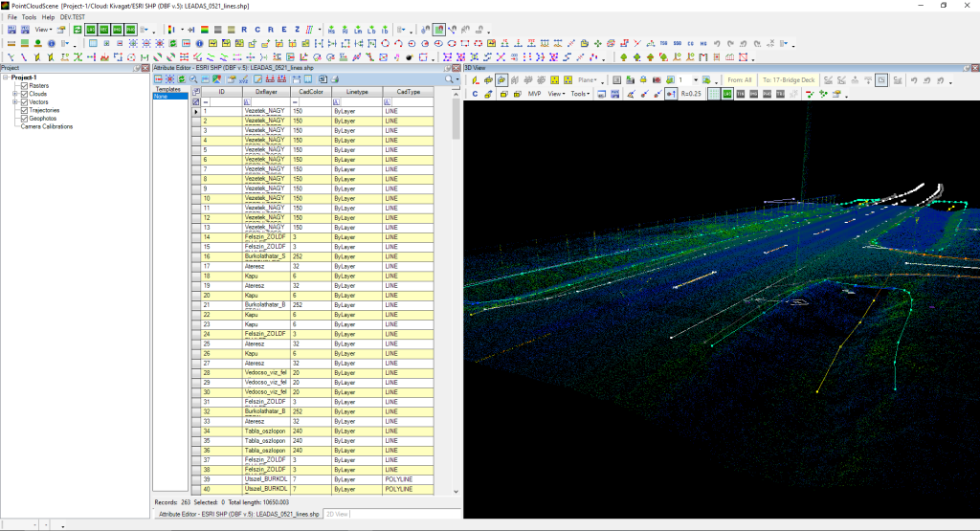Click the MVP button in 3D View toolbar
This screenshot has width=980, height=531.
point(534,94)
